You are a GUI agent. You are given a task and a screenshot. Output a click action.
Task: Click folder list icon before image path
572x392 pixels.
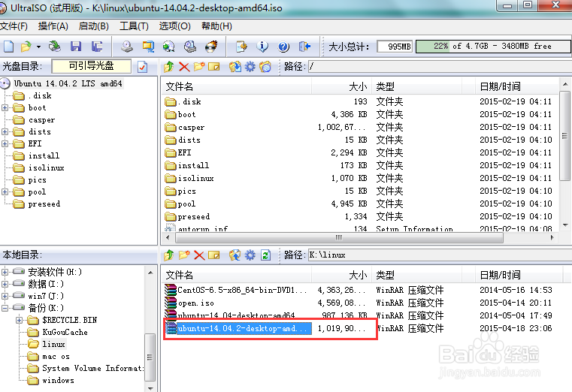265,67
